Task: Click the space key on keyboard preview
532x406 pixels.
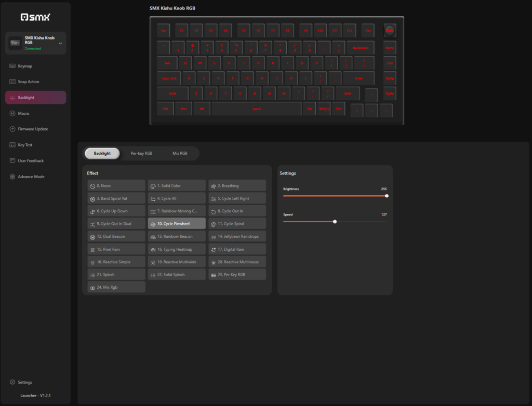Action: [257, 109]
